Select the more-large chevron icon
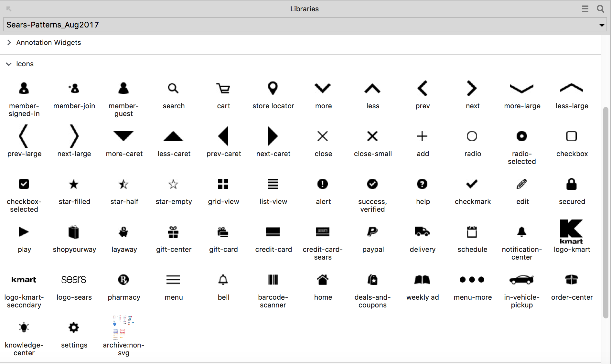611x364 pixels. coord(522,88)
